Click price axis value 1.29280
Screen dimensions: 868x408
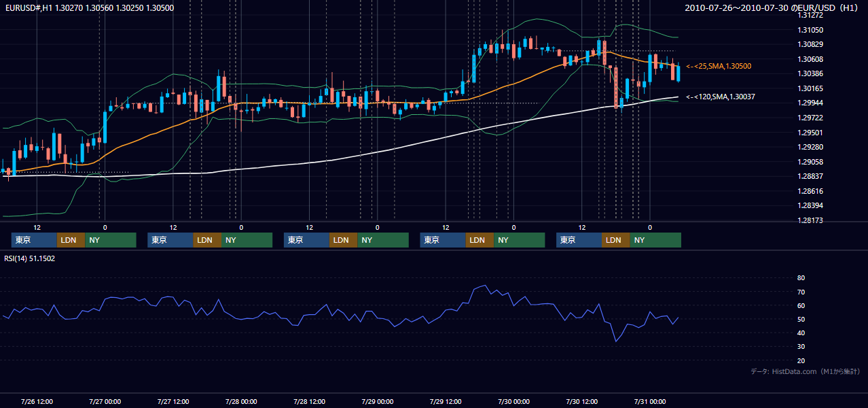(810, 147)
